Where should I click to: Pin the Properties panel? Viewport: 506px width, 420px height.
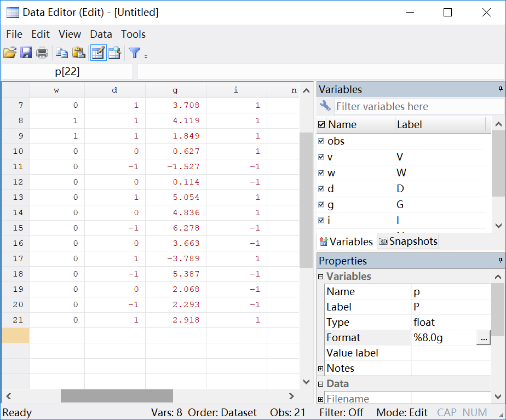tap(501, 260)
